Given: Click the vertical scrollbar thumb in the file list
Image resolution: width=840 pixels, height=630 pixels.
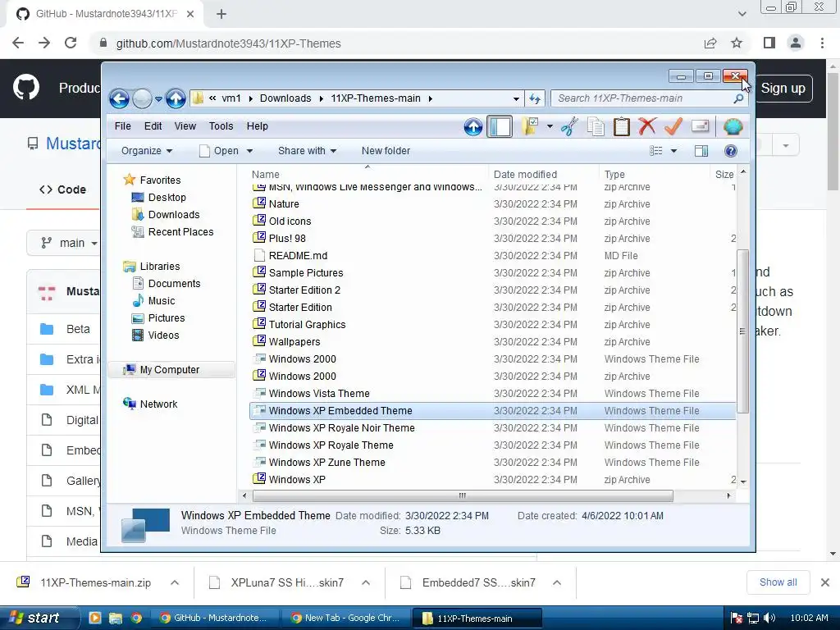Looking at the screenshot, I should pos(742,331).
